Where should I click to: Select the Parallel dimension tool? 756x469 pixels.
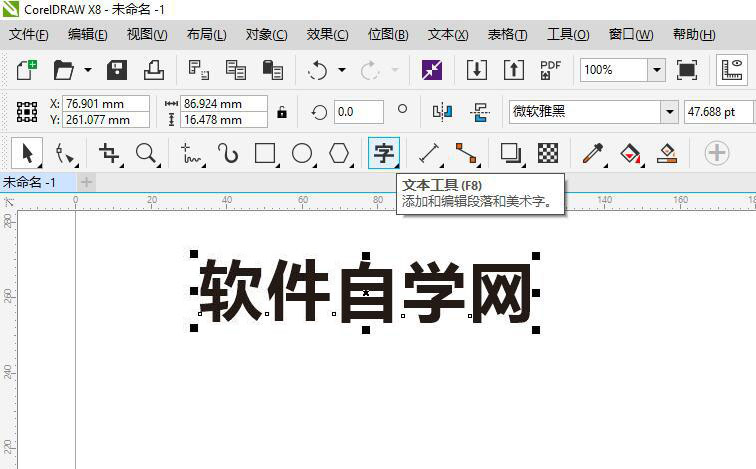coord(429,153)
